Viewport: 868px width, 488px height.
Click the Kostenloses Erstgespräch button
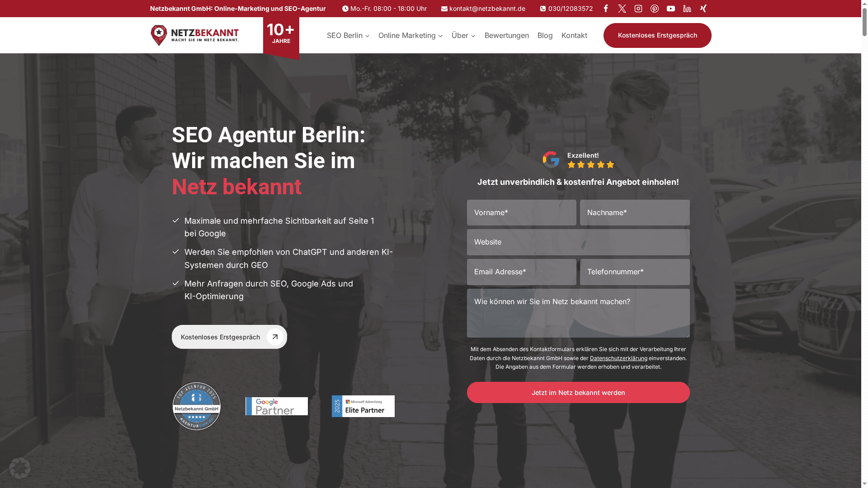tap(657, 35)
